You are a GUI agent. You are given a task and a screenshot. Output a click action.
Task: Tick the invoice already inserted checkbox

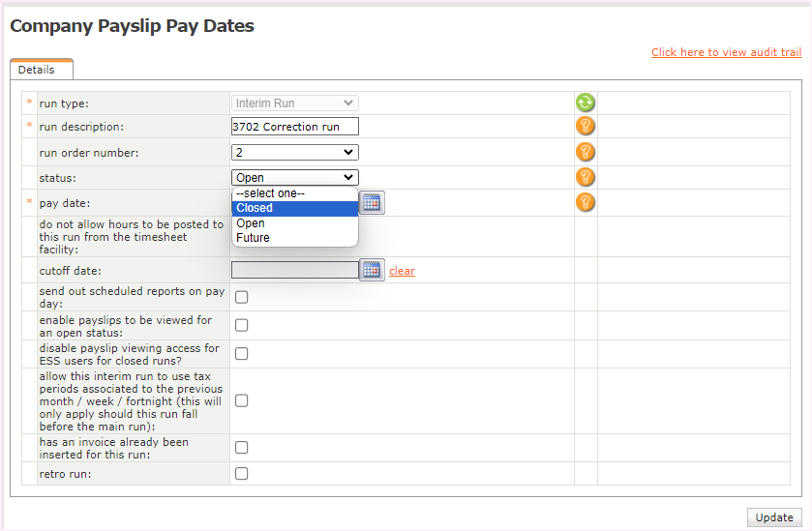[x=241, y=448]
